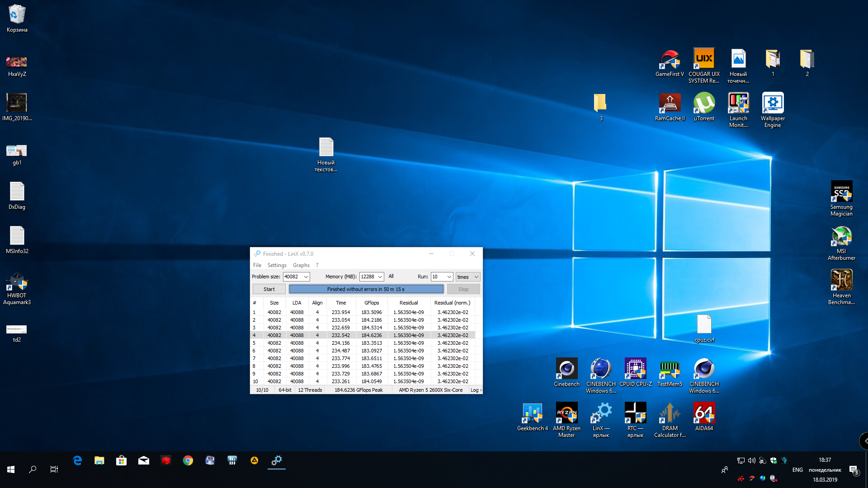Viewport: 868px width, 488px height.
Task: Expand the Problem size dropdown
Action: click(x=306, y=277)
